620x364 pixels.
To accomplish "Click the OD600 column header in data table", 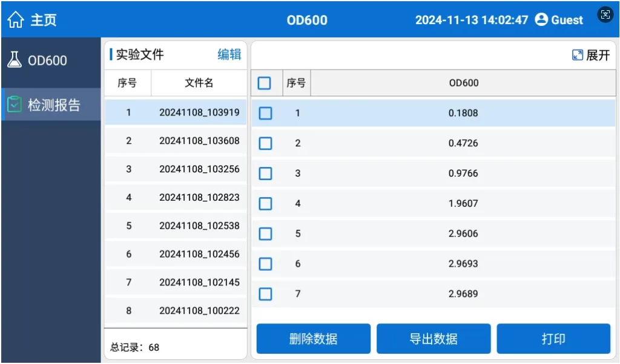I will 463,83.
